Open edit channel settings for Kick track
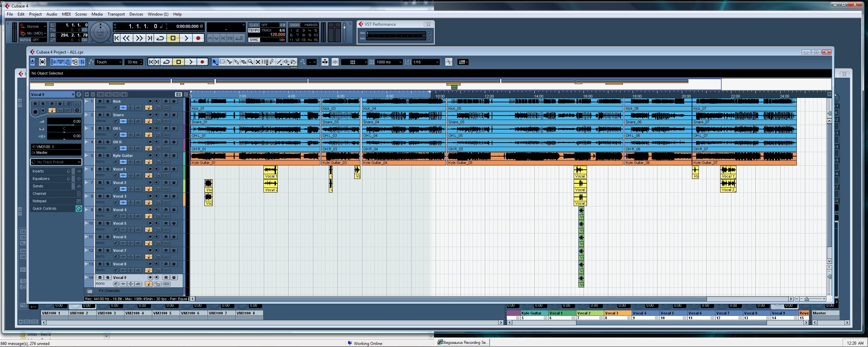 coord(116,108)
